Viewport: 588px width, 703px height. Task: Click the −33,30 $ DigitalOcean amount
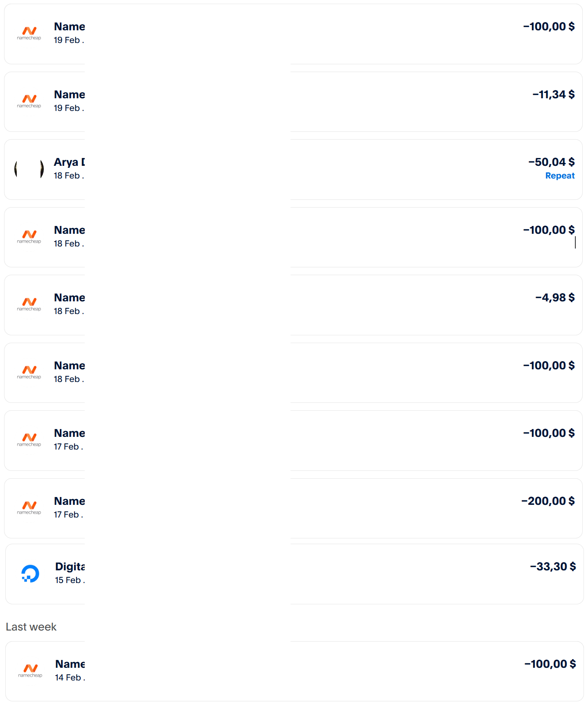click(553, 567)
